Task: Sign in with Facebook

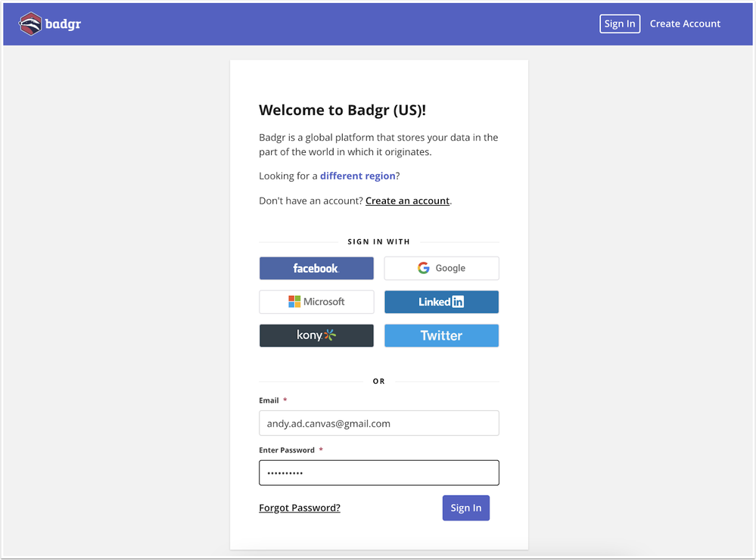Action: [x=316, y=268]
